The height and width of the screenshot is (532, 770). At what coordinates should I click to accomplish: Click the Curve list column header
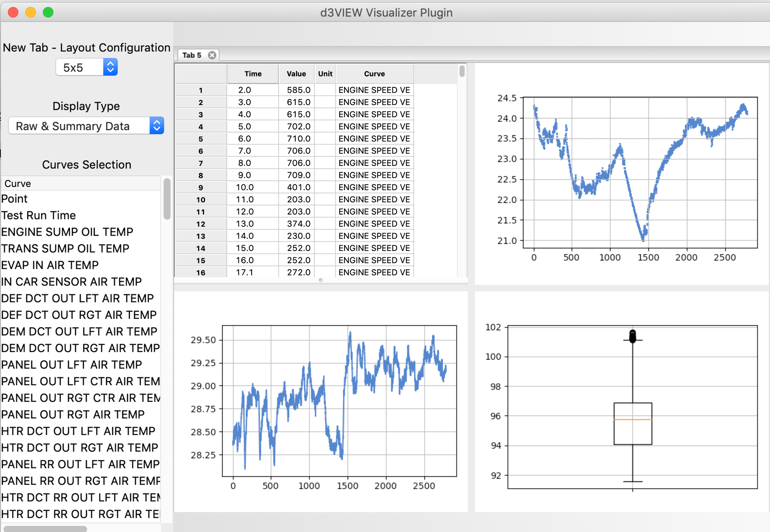click(81, 183)
